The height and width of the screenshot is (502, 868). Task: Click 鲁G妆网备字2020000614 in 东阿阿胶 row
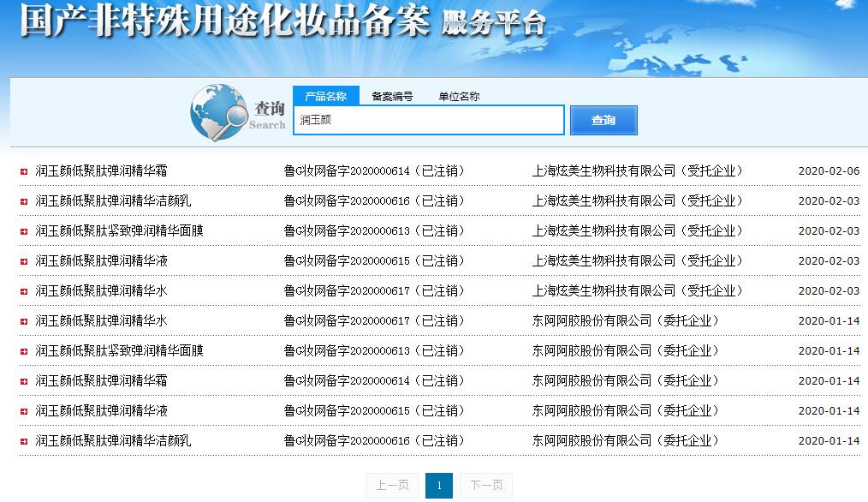(347, 380)
